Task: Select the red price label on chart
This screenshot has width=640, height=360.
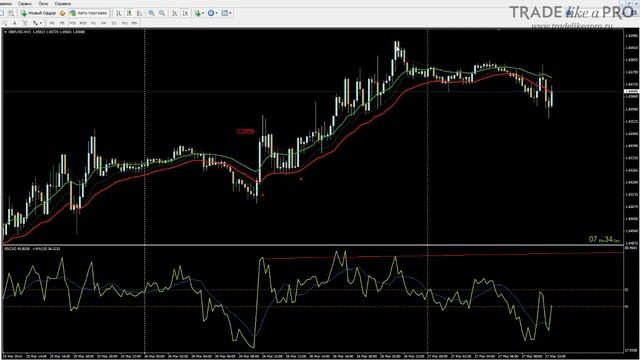Action: click(245, 131)
